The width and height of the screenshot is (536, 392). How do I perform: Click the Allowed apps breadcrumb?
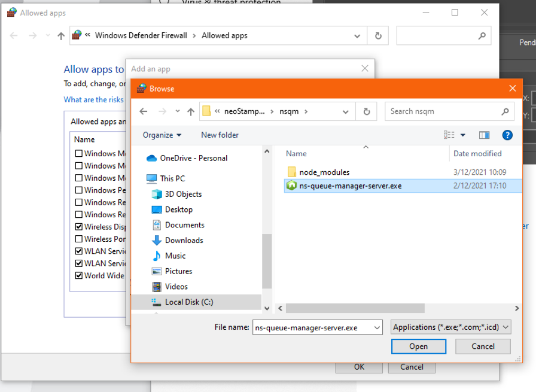tap(224, 35)
